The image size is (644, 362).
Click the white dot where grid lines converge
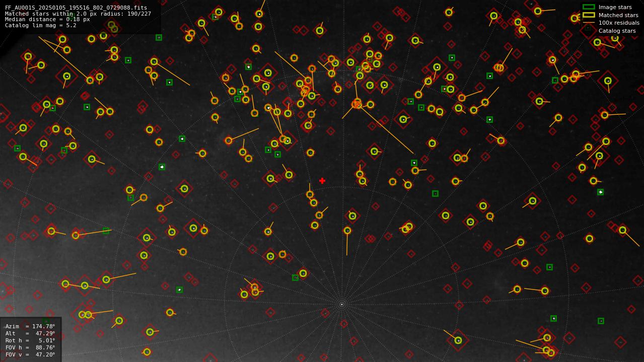point(341,304)
